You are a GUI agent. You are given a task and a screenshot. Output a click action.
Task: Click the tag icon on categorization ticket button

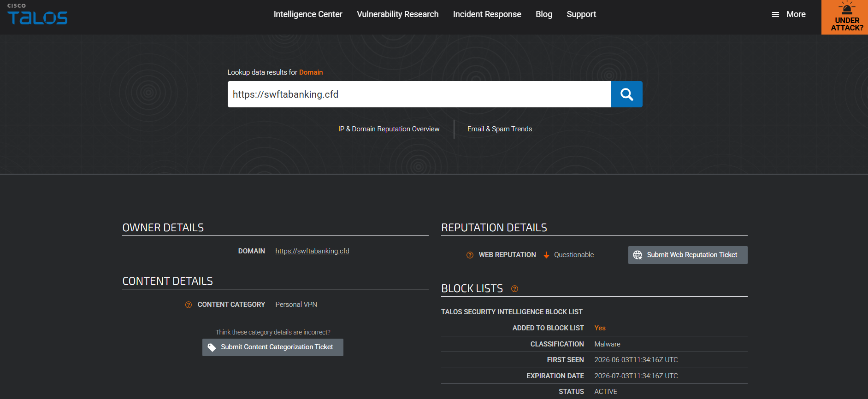[212, 347]
